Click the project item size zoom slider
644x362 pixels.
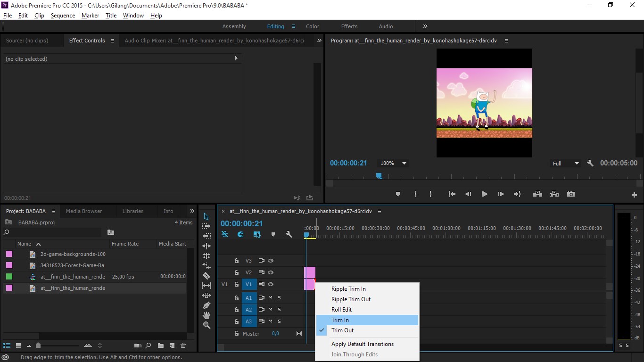(x=38, y=346)
